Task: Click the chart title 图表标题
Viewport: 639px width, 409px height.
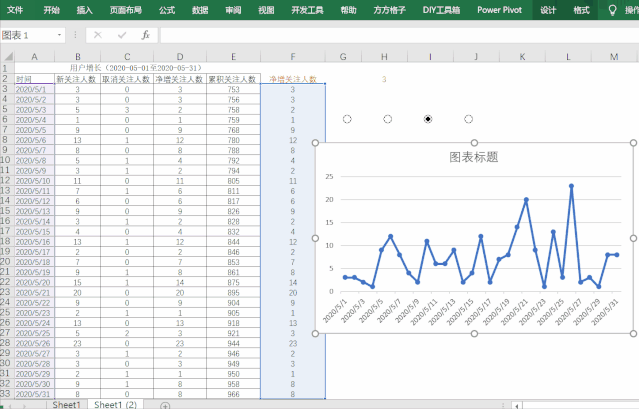Action: coord(474,157)
